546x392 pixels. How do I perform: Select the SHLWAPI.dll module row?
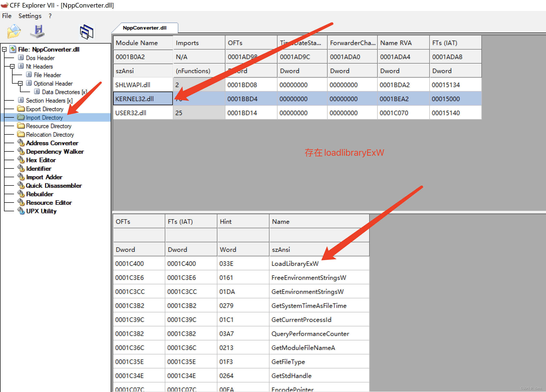[133, 85]
